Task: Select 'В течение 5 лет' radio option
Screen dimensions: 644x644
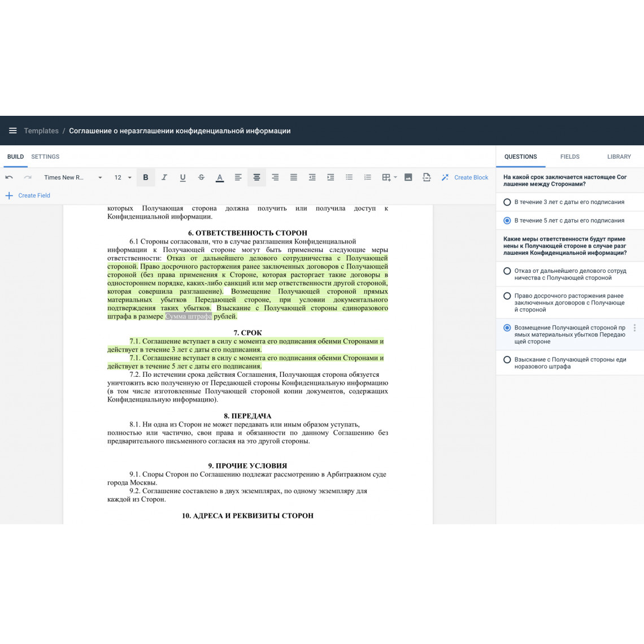Action: 507,220
